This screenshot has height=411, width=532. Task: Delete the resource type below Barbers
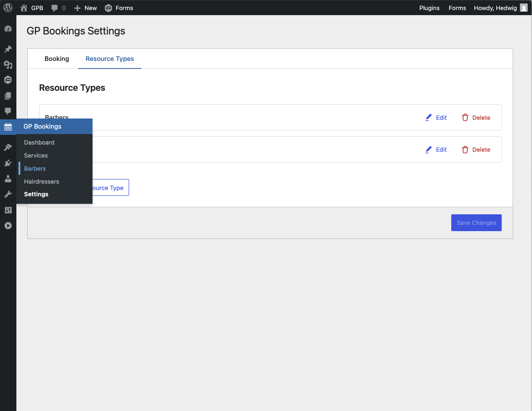tap(476, 150)
